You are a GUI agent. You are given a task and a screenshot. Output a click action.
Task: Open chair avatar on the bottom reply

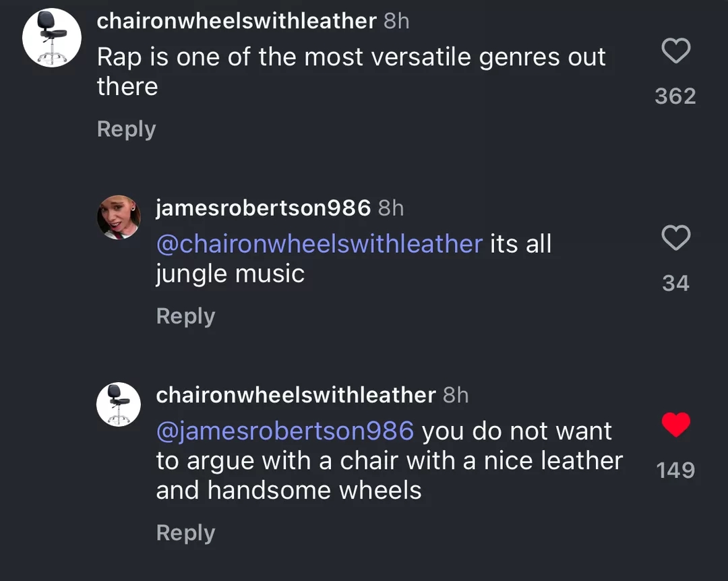[x=119, y=404]
